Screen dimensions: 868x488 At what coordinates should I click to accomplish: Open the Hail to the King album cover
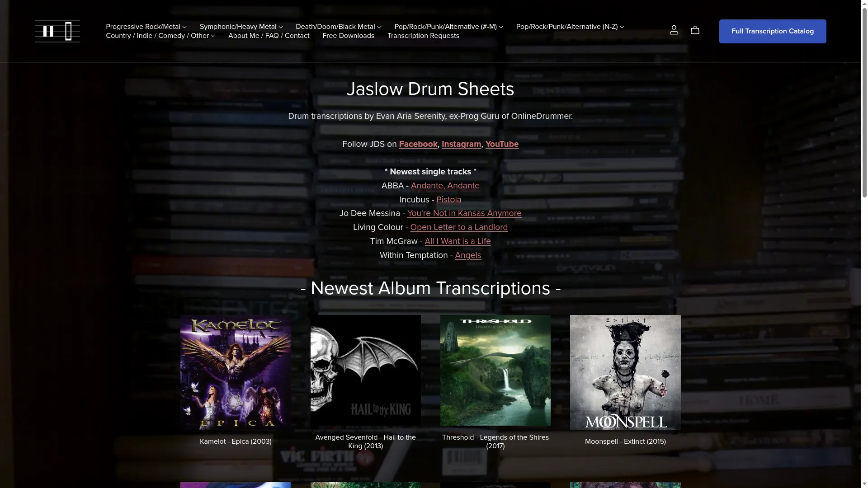tap(365, 370)
